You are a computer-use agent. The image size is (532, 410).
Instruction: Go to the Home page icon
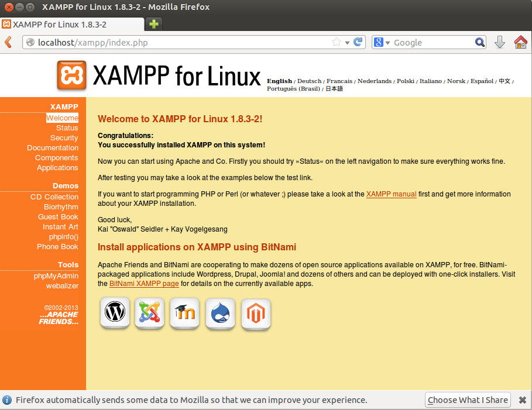520,42
